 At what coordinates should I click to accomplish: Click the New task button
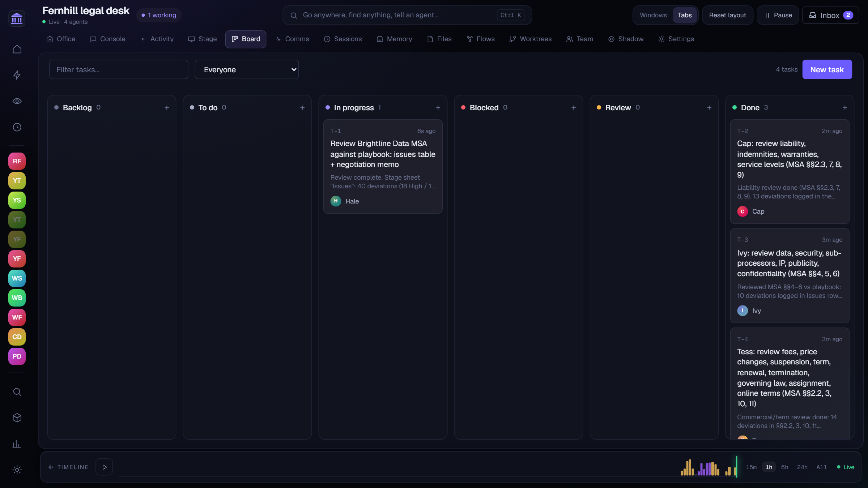[x=827, y=69]
